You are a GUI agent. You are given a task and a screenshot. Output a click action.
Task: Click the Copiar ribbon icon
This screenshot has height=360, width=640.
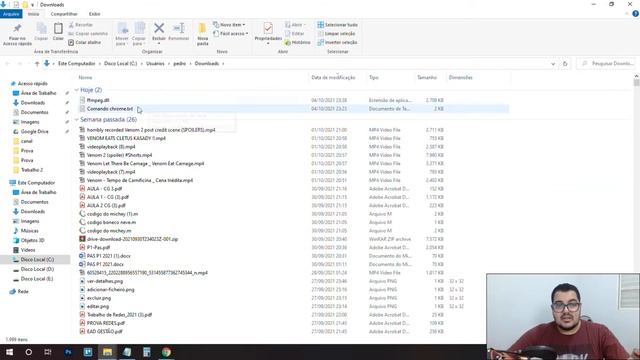coord(41,29)
